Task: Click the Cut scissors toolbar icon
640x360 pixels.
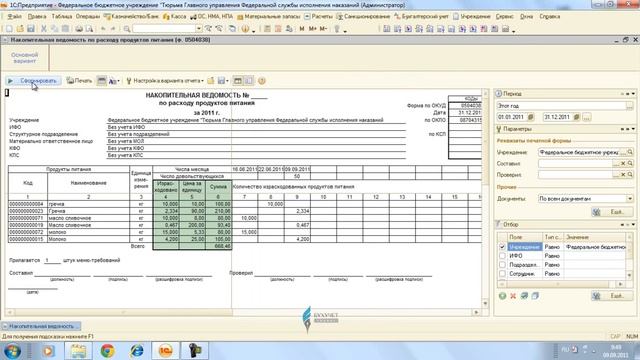Action: (x=44, y=29)
